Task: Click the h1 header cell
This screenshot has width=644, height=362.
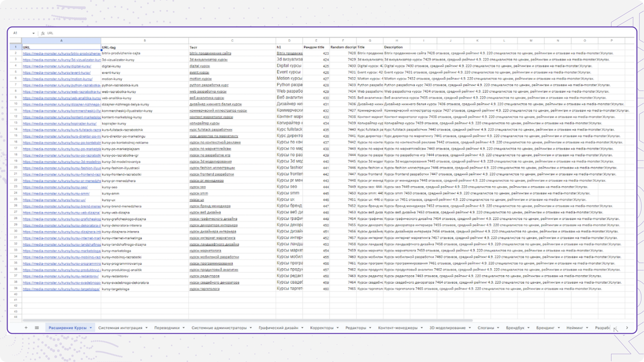Action: [289, 47]
